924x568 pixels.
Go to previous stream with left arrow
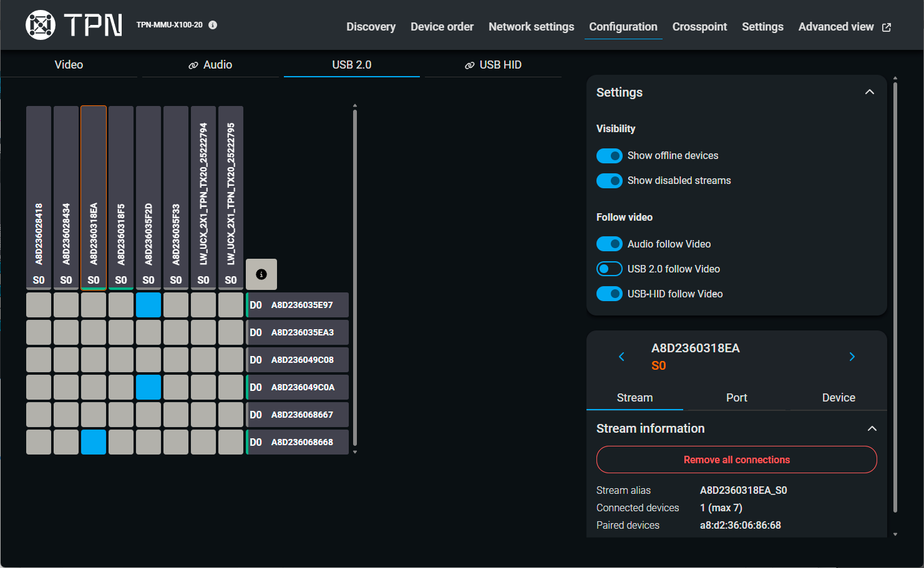pos(621,357)
